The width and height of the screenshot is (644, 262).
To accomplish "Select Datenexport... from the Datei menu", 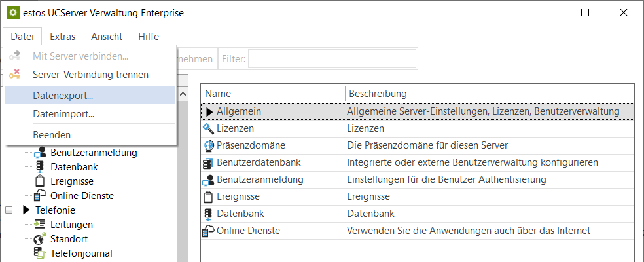I will (63, 95).
